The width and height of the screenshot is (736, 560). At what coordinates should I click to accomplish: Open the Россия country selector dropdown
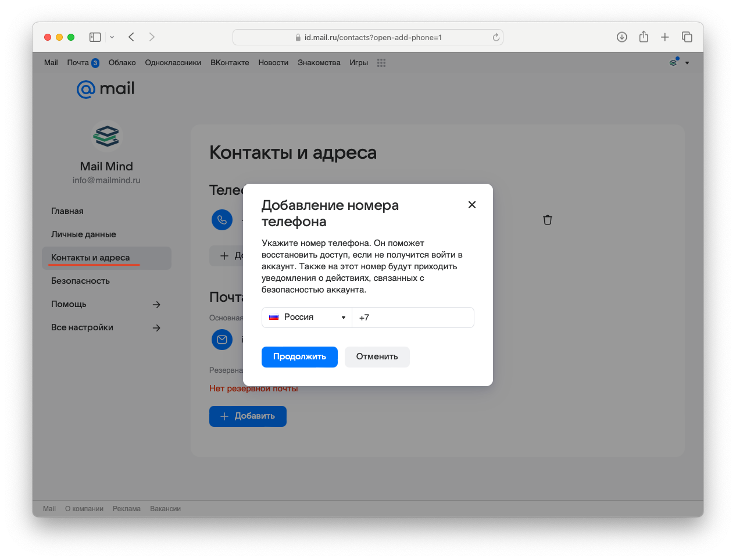pos(306,318)
